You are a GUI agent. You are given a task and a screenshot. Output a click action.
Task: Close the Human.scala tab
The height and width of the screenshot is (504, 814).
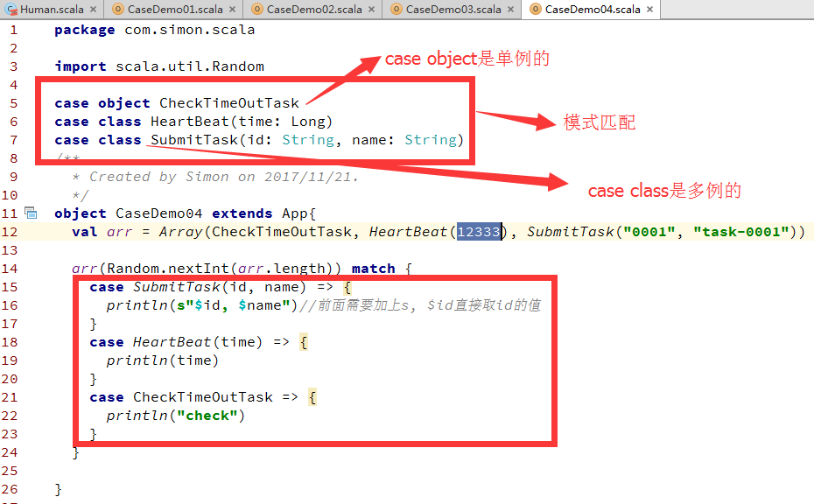pos(93,10)
